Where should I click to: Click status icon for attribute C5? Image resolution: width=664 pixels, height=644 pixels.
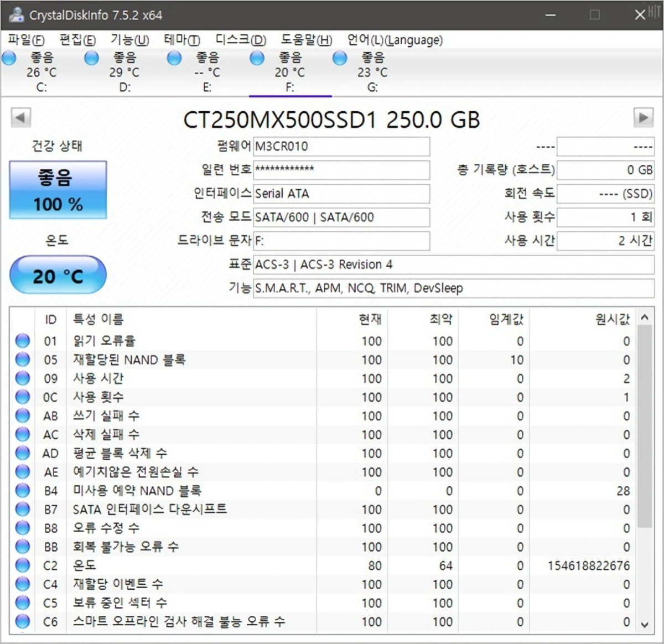click(x=23, y=603)
